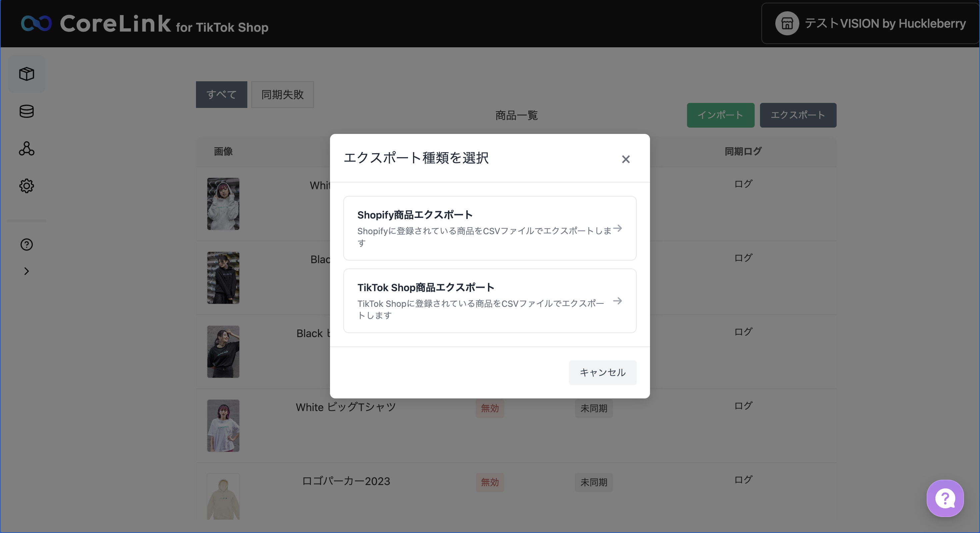Open the products cube icon in sidebar
Viewport: 980px width, 533px height.
point(27,74)
